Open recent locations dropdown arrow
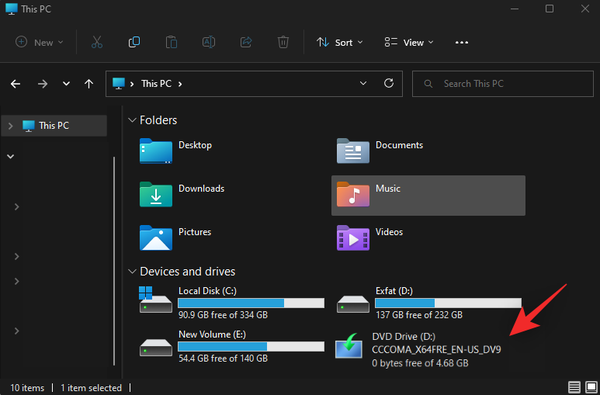 66,84
